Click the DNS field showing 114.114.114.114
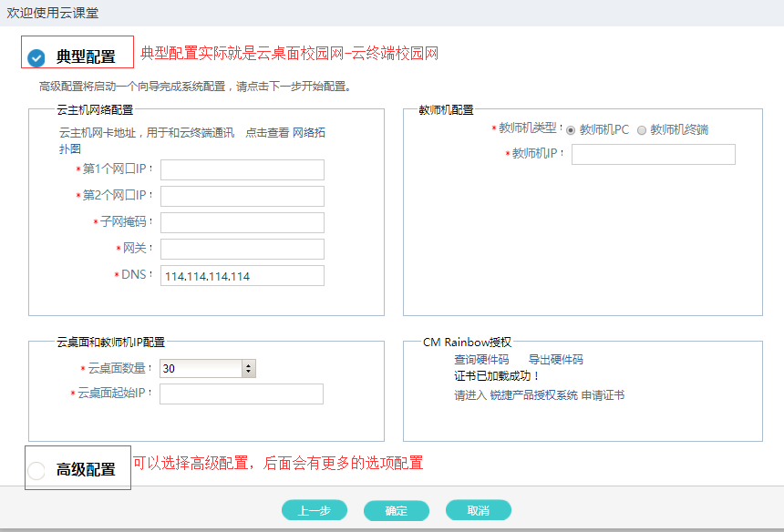784x532 pixels. point(242,276)
